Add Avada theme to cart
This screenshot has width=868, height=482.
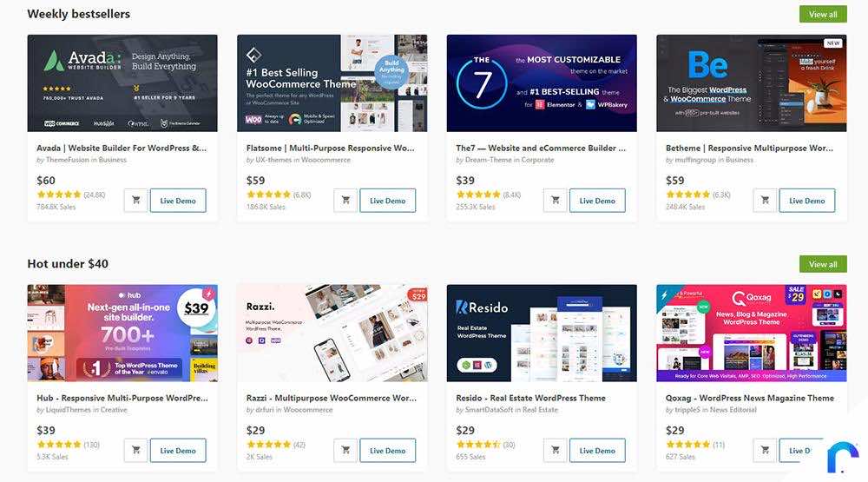point(135,201)
